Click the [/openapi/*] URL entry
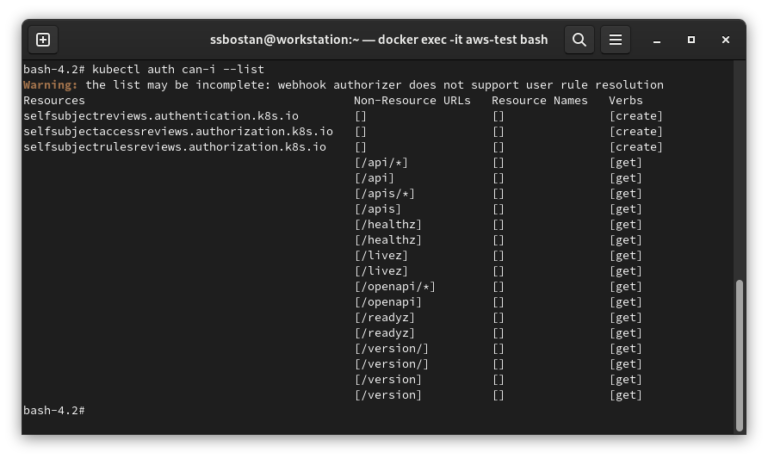This screenshot has width=768, height=459. [x=395, y=287]
